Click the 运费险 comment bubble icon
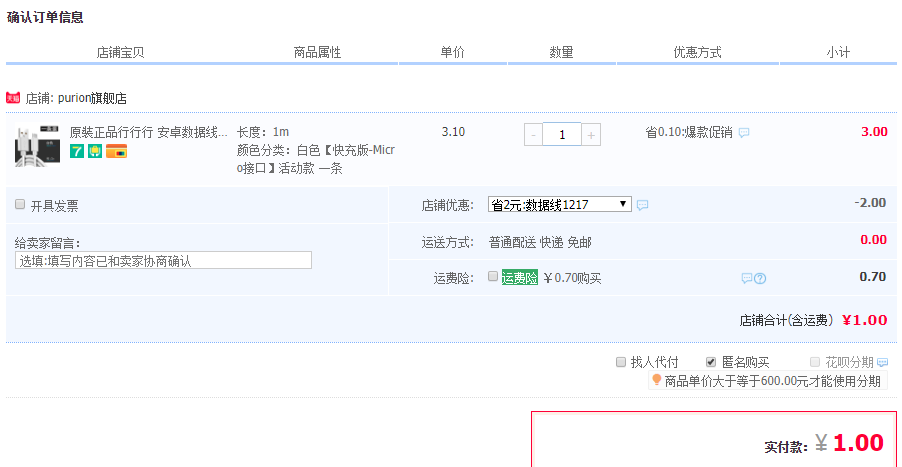This screenshot has width=902, height=467. (747, 278)
